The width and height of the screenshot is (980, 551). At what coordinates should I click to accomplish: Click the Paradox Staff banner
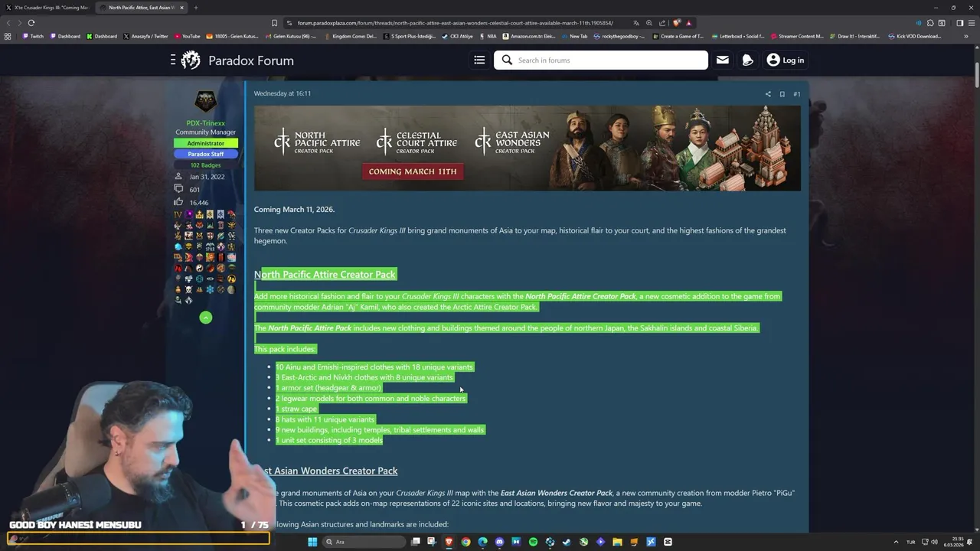coord(205,154)
